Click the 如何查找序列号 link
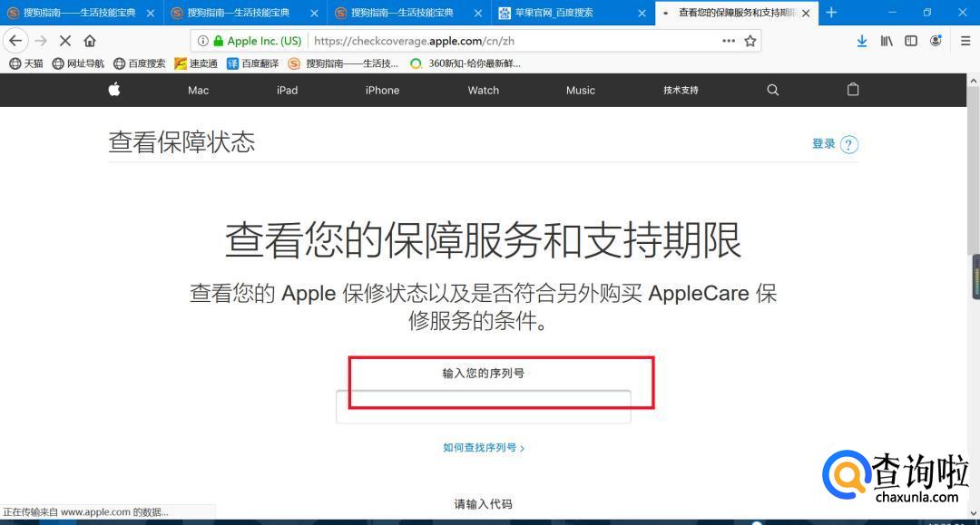The width and height of the screenshot is (980, 525). point(483,448)
